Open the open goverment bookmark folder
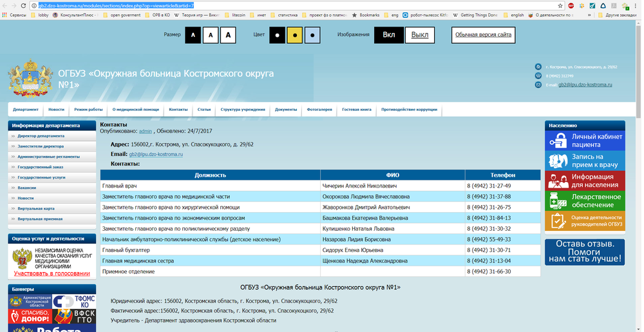This screenshot has width=644, height=332. pyautogui.click(x=121, y=15)
